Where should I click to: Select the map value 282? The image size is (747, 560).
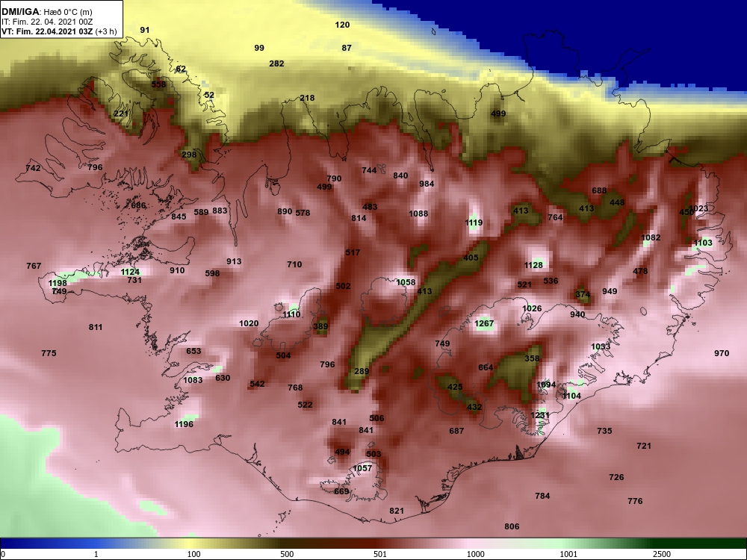[x=276, y=63]
